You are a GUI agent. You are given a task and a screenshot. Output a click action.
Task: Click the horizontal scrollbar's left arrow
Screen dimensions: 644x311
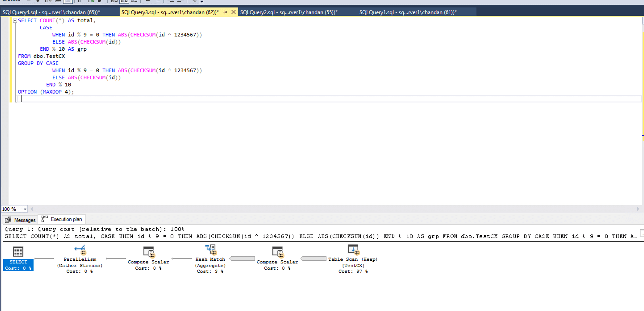(x=32, y=209)
